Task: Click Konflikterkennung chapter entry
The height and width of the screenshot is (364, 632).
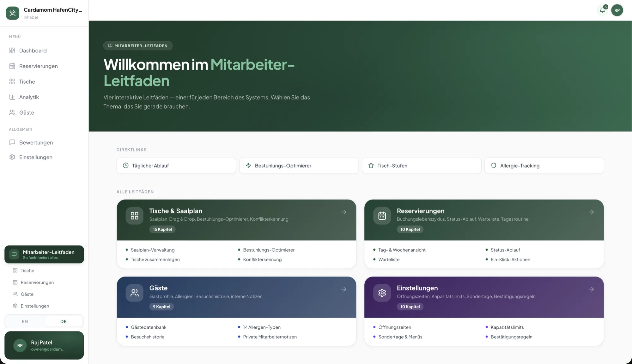Action: (x=262, y=260)
